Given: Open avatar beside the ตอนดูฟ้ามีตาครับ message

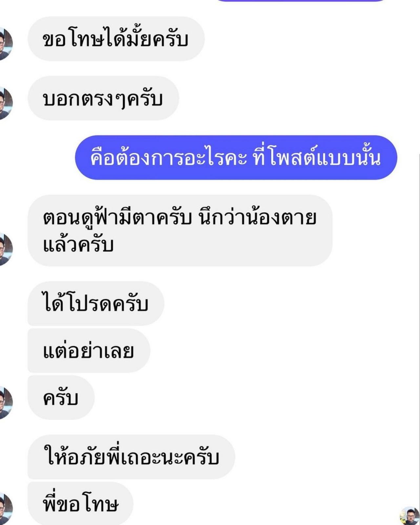Looking at the screenshot, I should coord(6,249).
